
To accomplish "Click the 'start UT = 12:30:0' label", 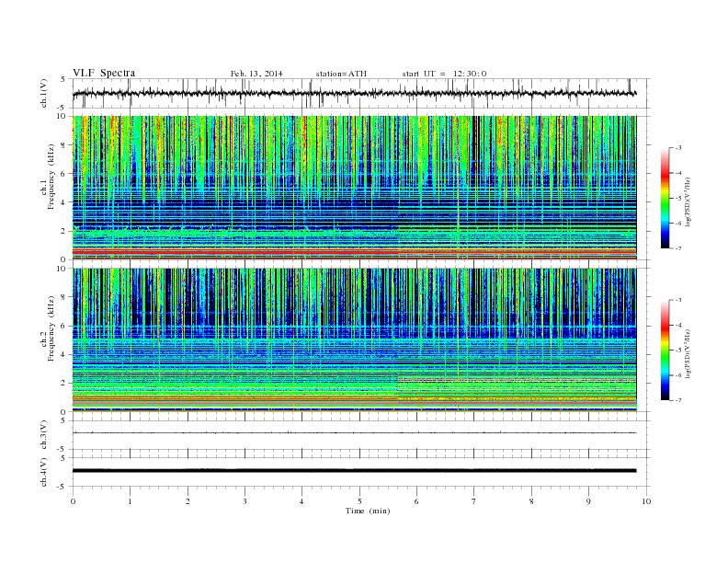I will click(x=444, y=74).
